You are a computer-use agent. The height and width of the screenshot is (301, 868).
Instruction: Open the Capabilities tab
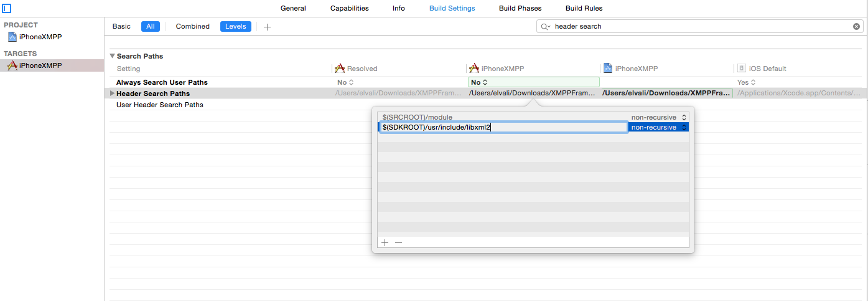tap(349, 8)
